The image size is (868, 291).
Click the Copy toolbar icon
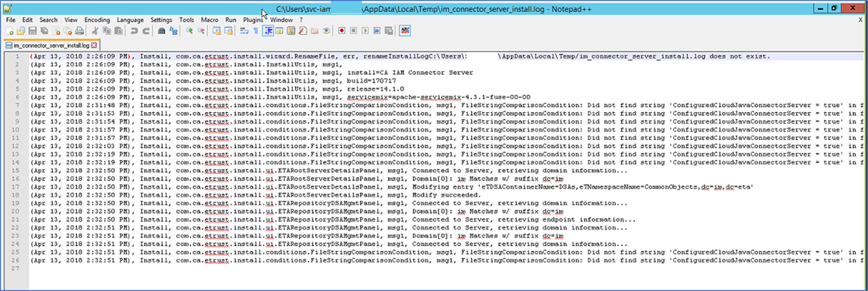tap(107, 31)
